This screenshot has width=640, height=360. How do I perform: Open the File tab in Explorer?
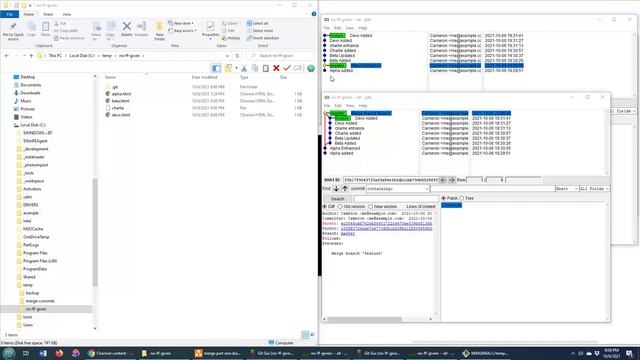[9, 14]
